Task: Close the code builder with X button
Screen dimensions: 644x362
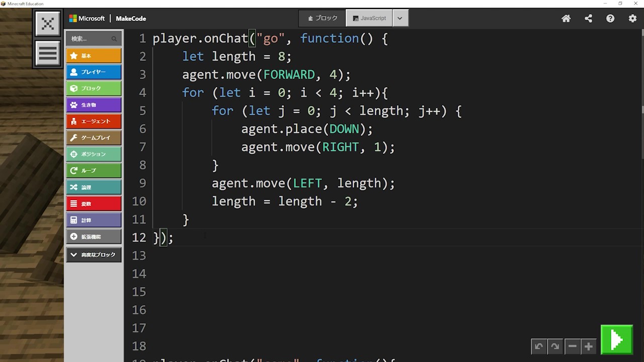Action: tap(48, 24)
